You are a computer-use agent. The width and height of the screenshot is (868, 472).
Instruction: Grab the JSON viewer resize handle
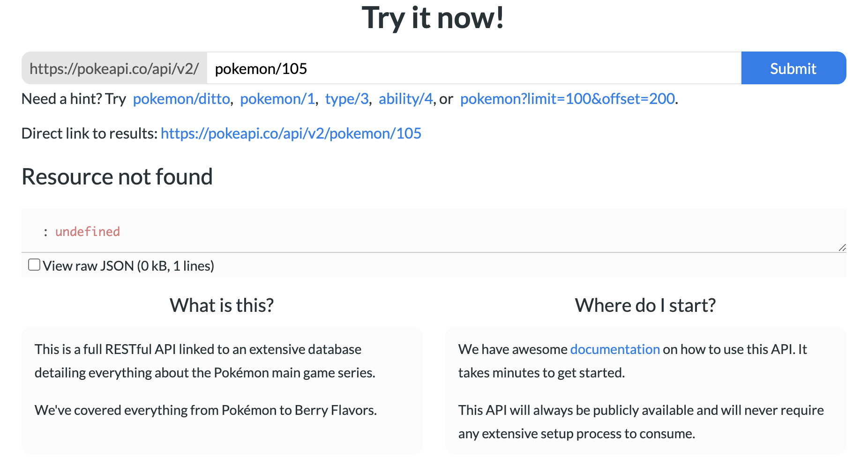tap(842, 248)
